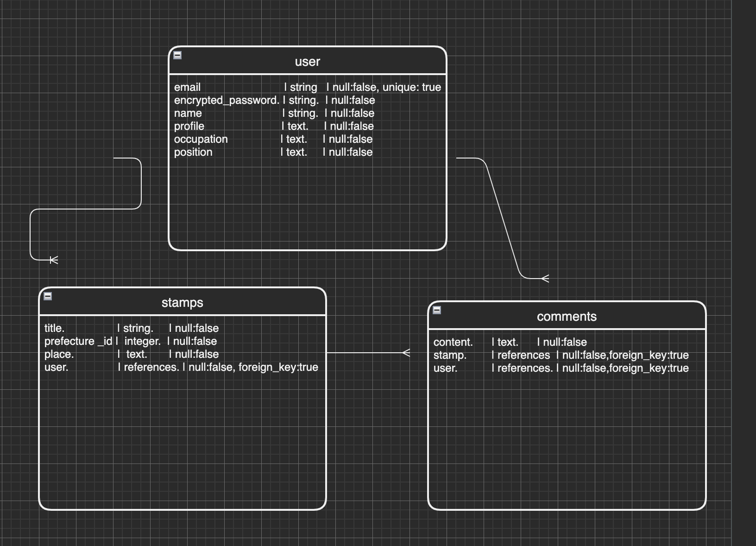Select the user table title bar

click(308, 61)
